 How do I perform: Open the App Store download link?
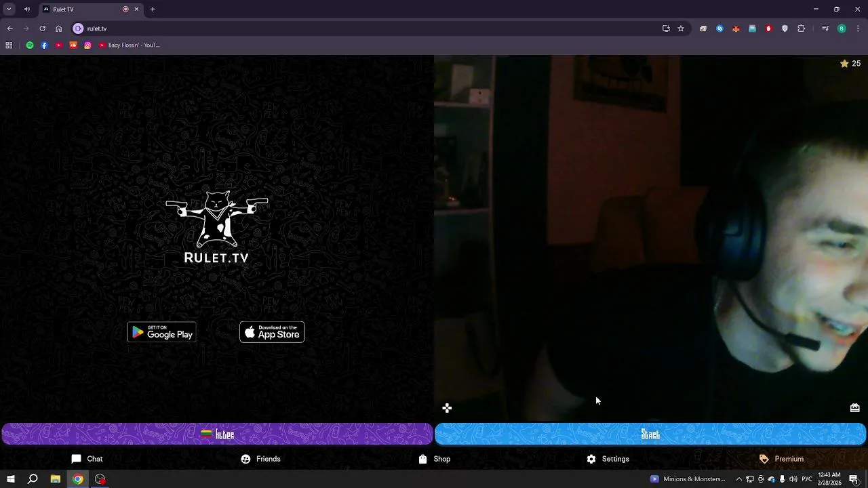tap(272, 332)
